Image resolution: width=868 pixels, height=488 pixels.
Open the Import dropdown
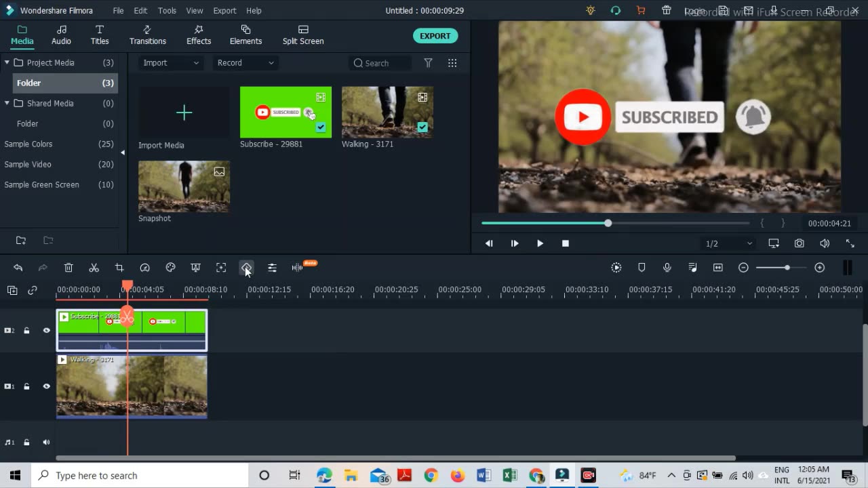point(171,63)
